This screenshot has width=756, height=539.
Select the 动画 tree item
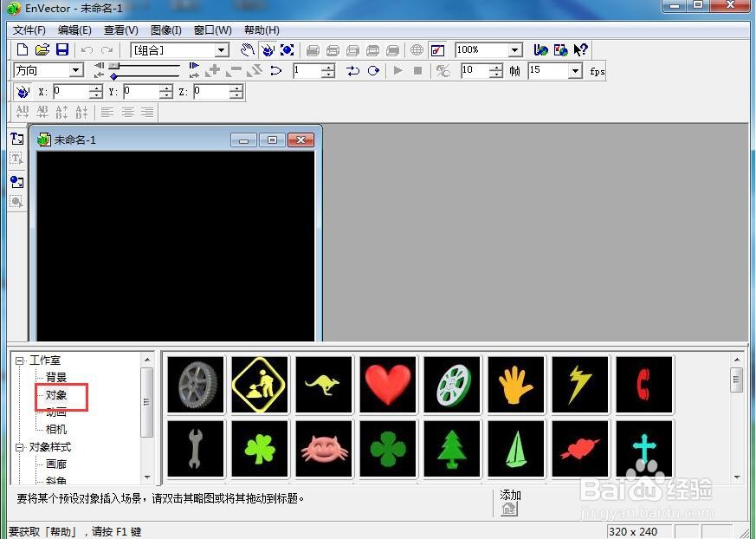tap(56, 412)
